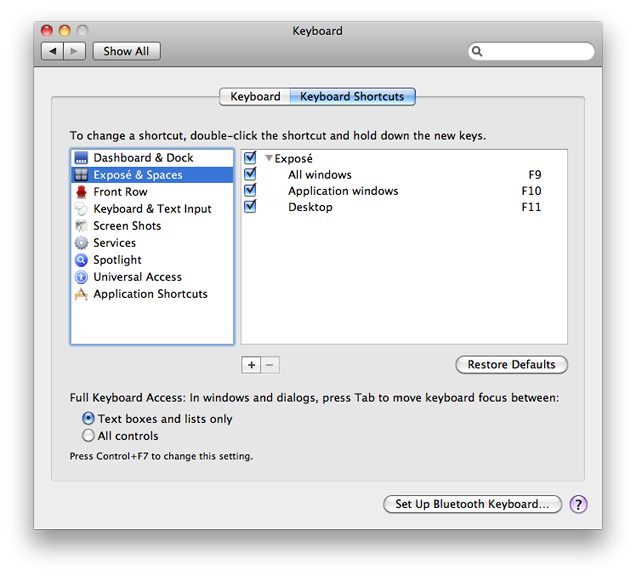636x576 pixels.
Task: Click the Restore Defaults button
Action: pyautogui.click(x=511, y=365)
